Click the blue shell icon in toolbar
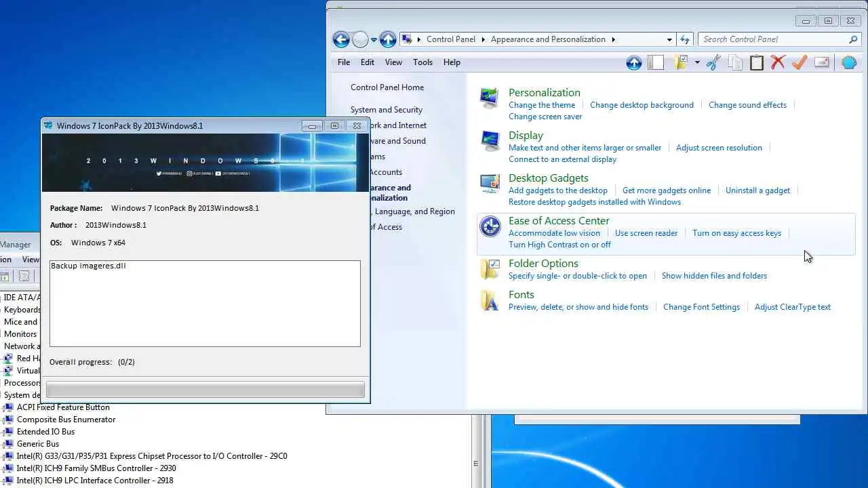 (849, 62)
